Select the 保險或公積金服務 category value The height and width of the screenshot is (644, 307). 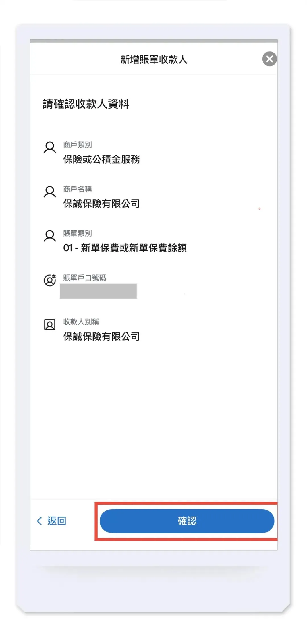pyautogui.click(x=101, y=160)
